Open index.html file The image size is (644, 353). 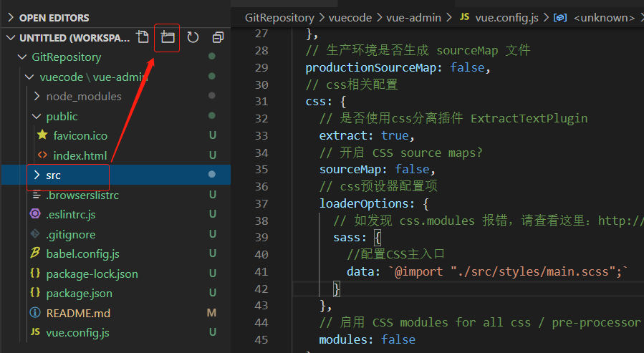coord(80,156)
